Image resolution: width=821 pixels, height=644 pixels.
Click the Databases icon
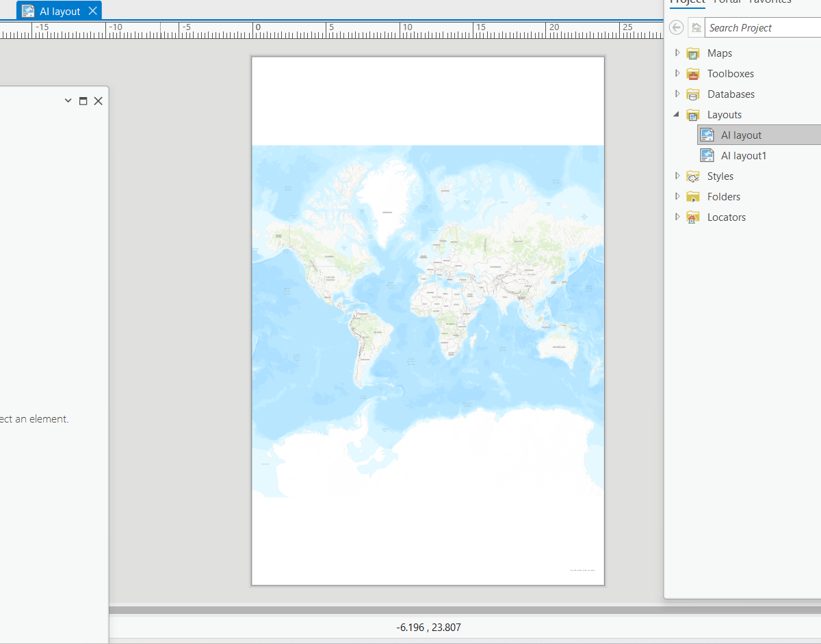pyautogui.click(x=694, y=94)
